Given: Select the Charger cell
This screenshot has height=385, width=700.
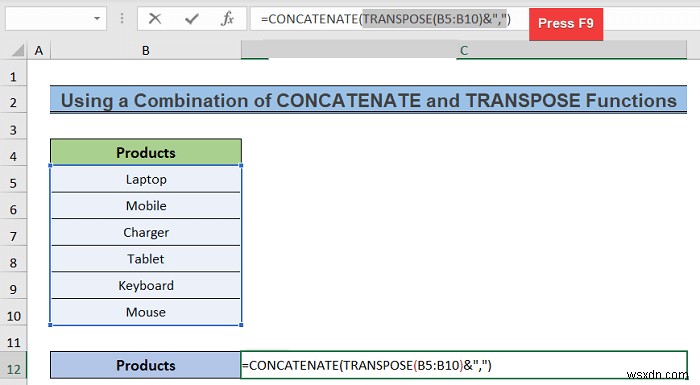Looking at the screenshot, I should (146, 232).
